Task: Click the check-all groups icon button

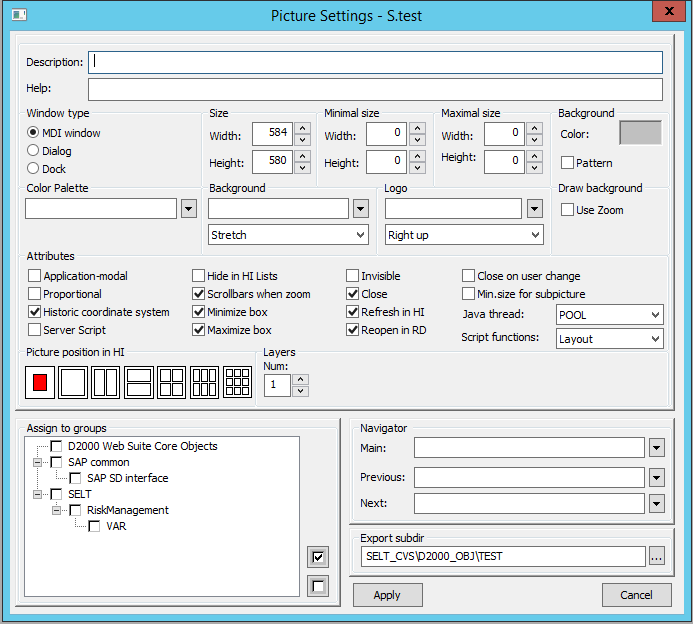Action: pyautogui.click(x=318, y=557)
